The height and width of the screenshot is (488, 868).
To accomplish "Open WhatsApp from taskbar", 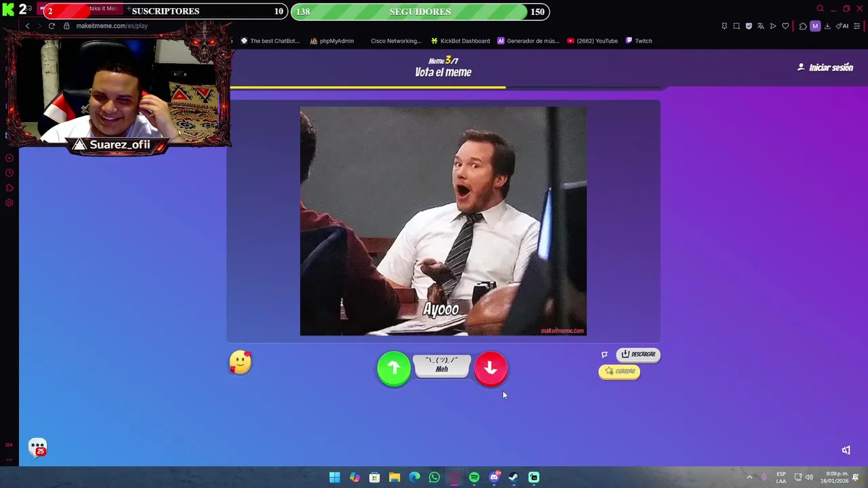I will [x=434, y=477].
